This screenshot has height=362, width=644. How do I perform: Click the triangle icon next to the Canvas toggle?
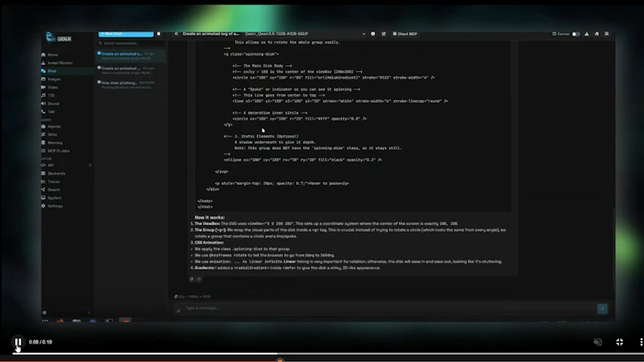pos(587,34)
